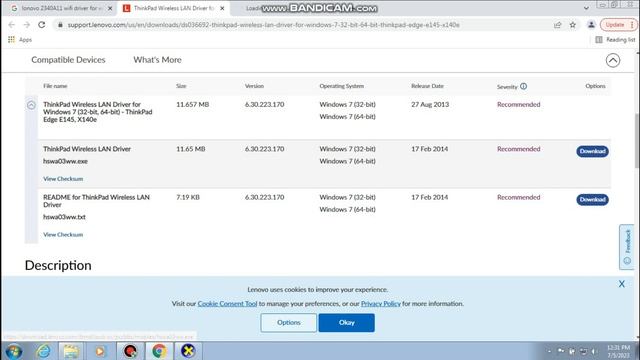View Checksum for hswa03ww.txt
This screenshot has height=360, width=640.
[x=63, y=235]
